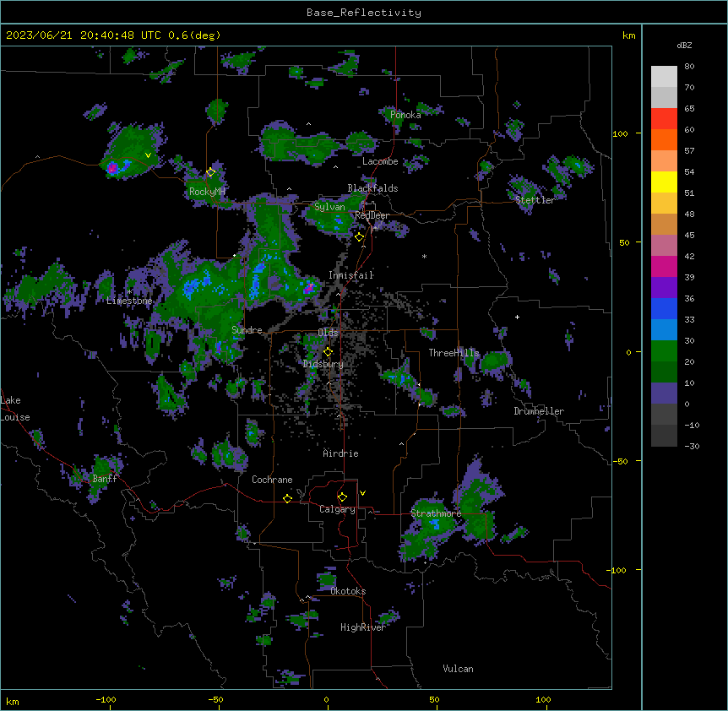Image resolution: width=728 pixels, height=711 pixels.
Task: Click the Strathmore city label
Action: point(436,513)
